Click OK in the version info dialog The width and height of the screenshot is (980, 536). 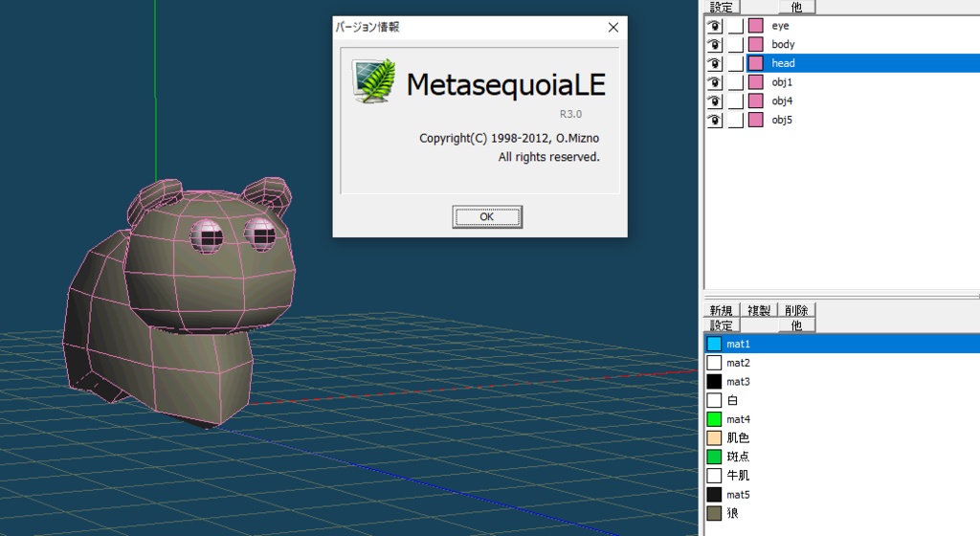point(487,216)
